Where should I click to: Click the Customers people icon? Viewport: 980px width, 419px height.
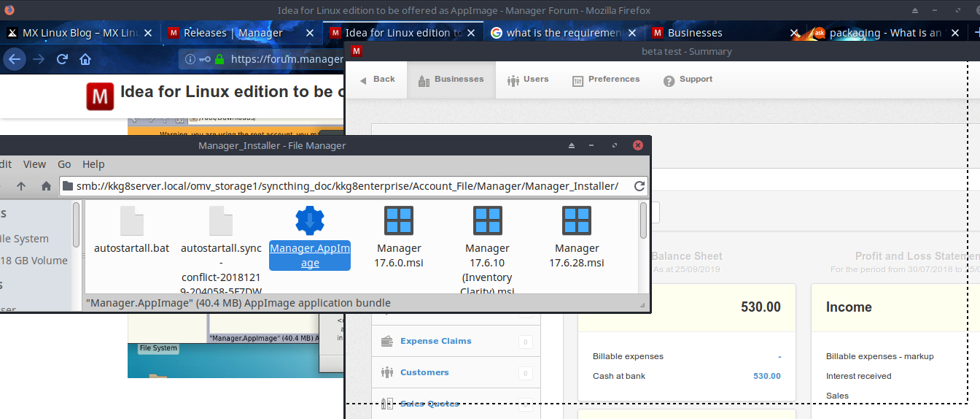387,372
